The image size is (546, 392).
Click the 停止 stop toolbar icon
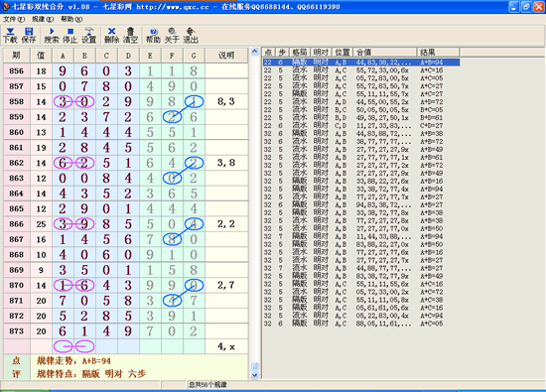point(70,36)
